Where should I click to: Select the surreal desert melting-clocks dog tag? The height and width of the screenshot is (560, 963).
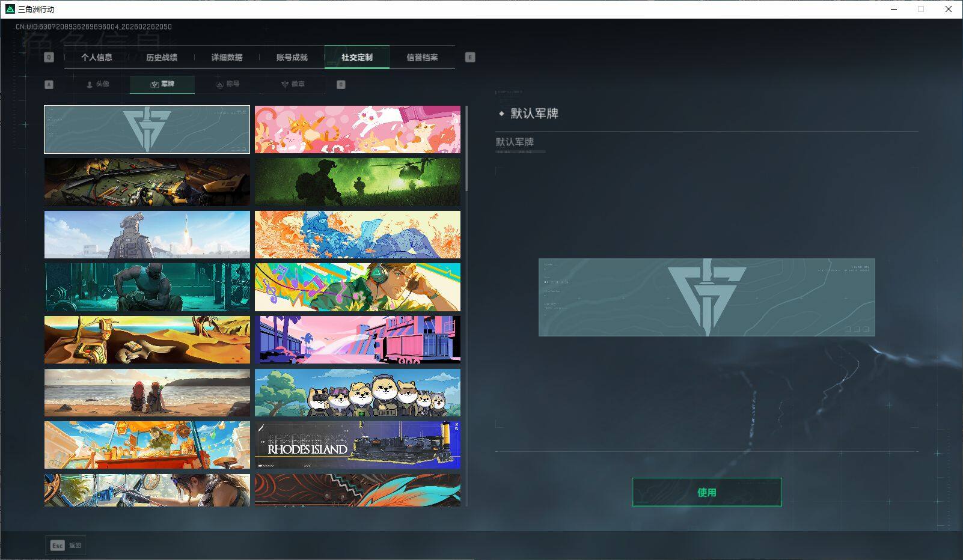tap(147, 339)
